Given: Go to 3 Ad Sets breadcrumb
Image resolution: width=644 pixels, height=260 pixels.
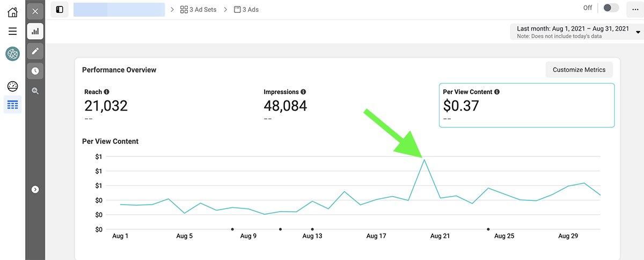Looking at the screenshot, I should [x=198, y=10].
